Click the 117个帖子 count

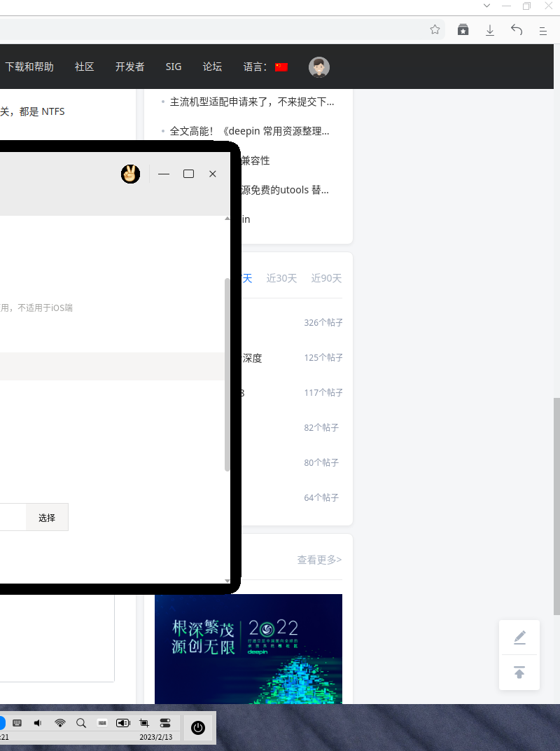tap(323, 392)
